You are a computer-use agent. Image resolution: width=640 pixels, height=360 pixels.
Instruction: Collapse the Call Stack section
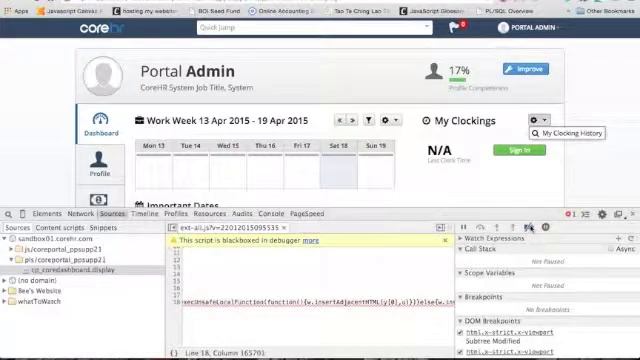[x=460, y=249]
